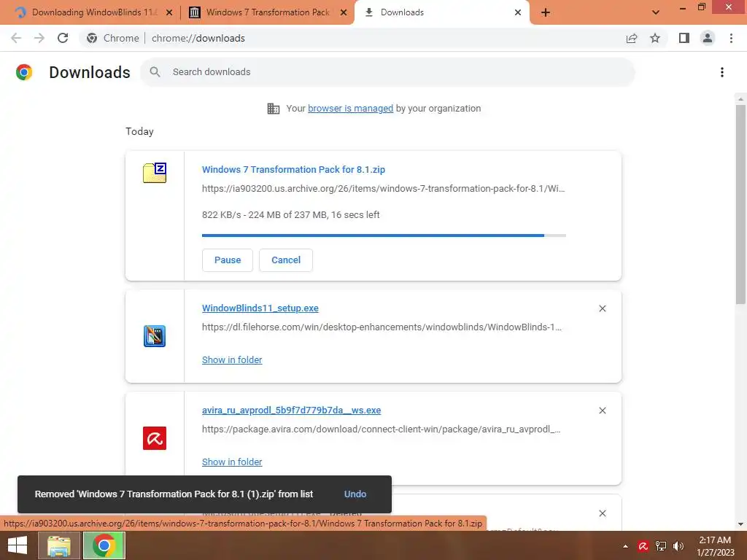Screen dimensions: 747x560
Task: Open the tab search chevron
Action: pyautogui.click(x=656, y=12)
